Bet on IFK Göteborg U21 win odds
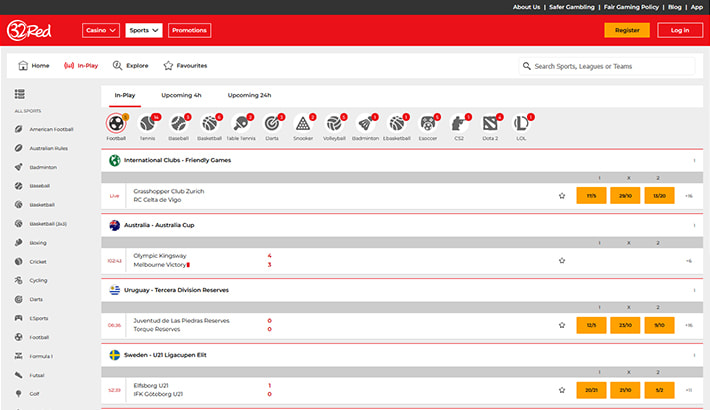Screen dimensions: 710x410 click(x=659, y=390)
